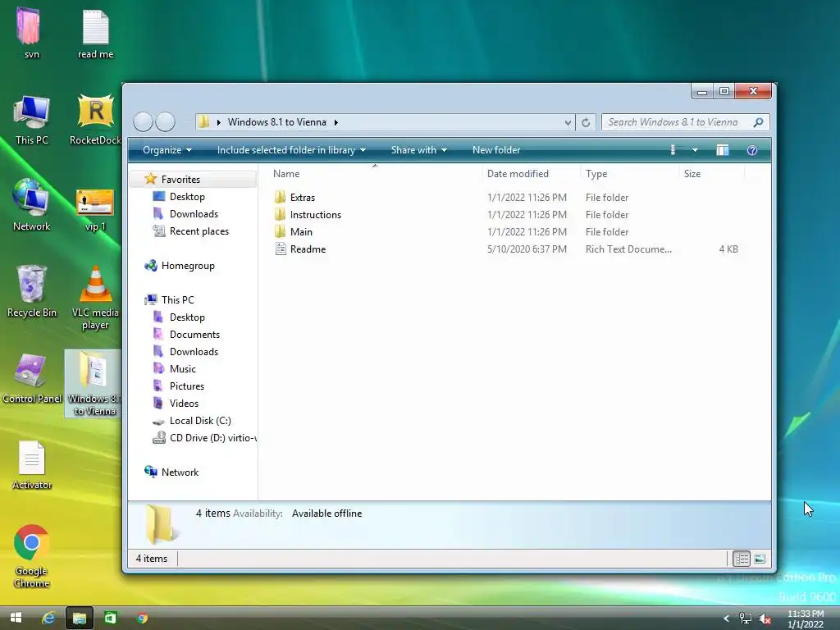Open the Organize dropdown menu

167,150
